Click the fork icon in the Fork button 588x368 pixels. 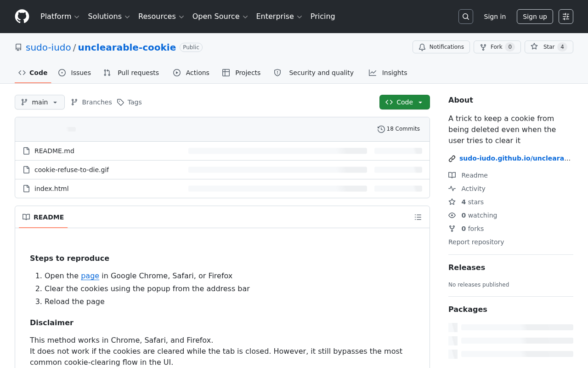click(x=483, y=47)
